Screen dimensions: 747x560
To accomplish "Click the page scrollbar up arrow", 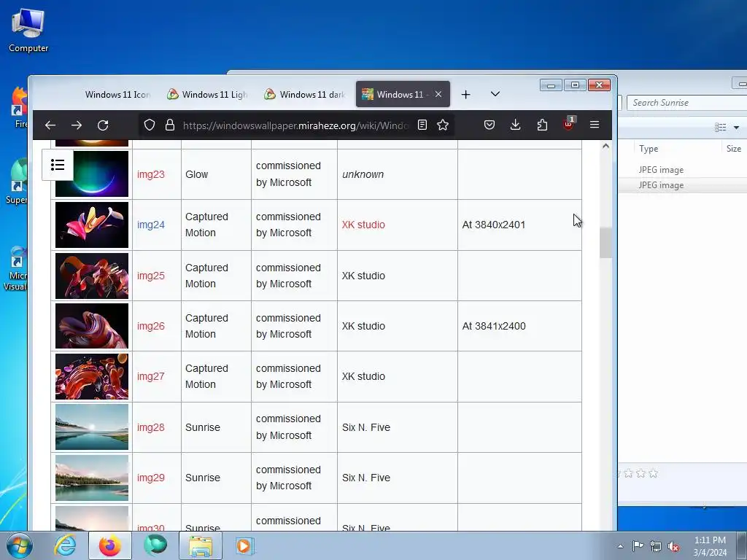I will [605, 146].
